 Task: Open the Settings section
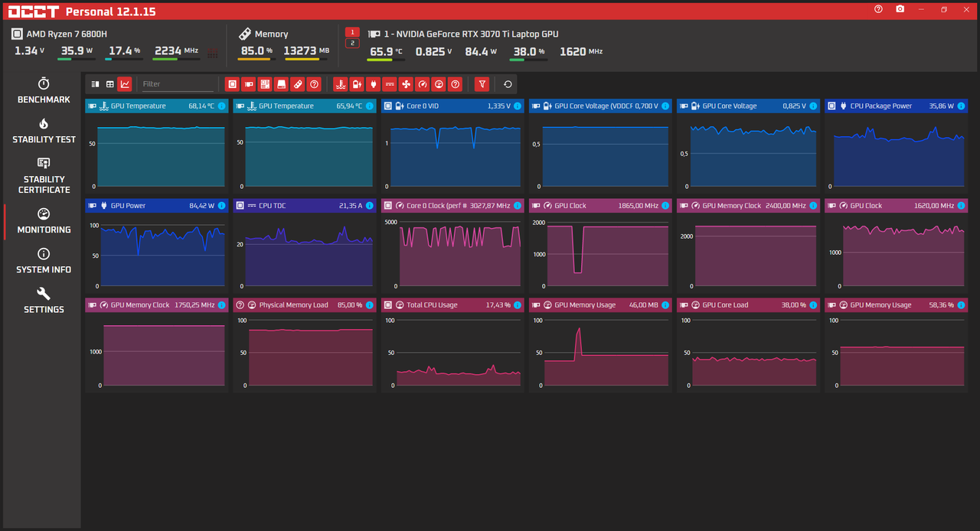click(44, 301)
